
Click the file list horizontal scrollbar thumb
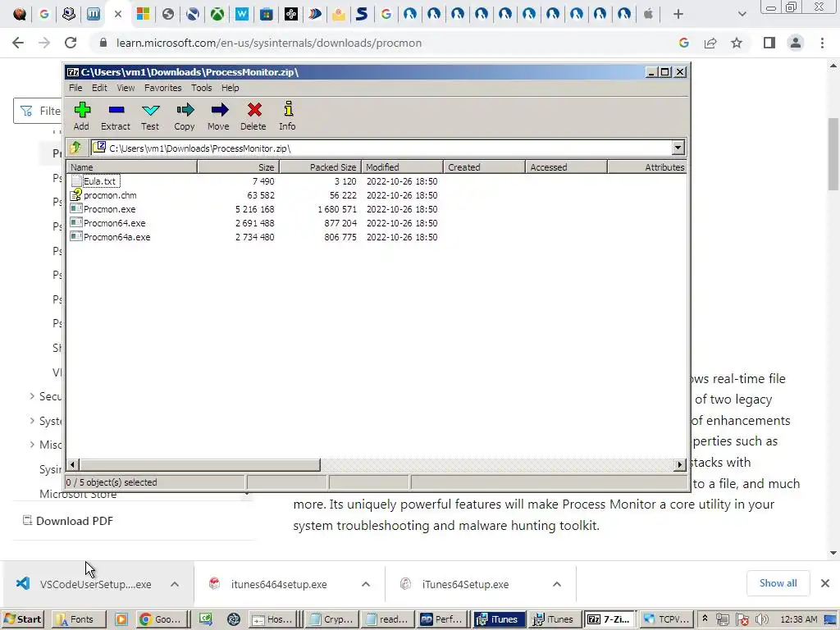pos(199,465)
